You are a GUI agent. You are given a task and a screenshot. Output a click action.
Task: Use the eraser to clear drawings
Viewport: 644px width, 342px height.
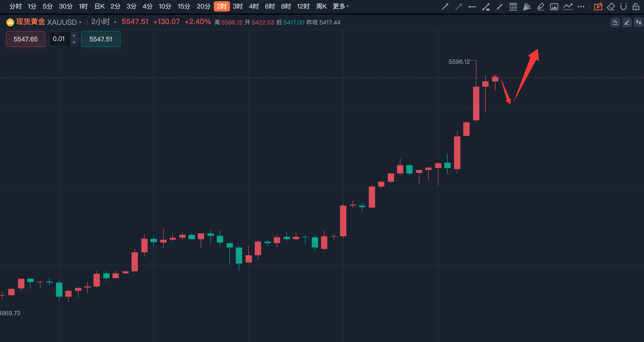[x=611, y=7]
